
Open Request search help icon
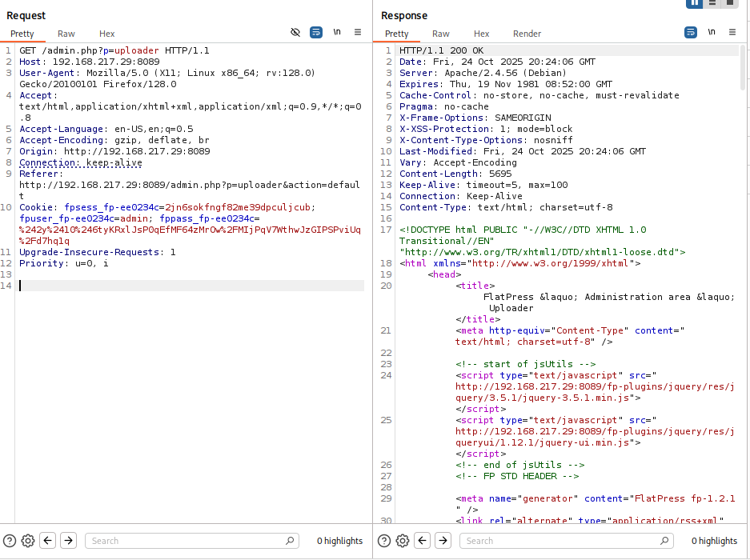(x=10, y=541)
